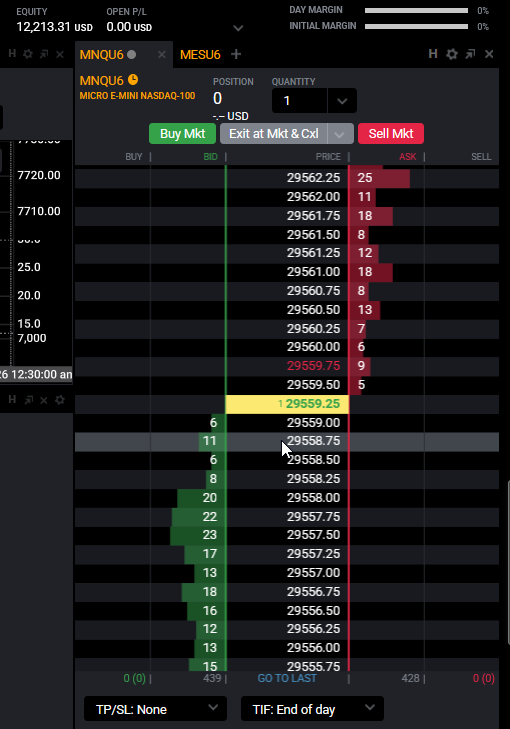
Task: Click the total bid volume 439
Action: 212,678
